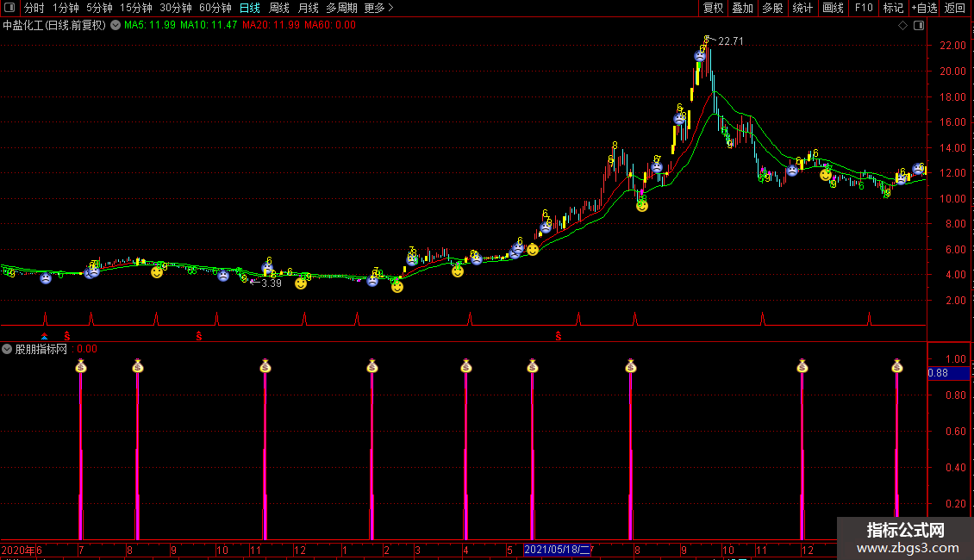The width and height of the screenshot is (974, 560).
Task: Click the money bag signal at November
Action: pyautogui.click(x=265, y=365)
